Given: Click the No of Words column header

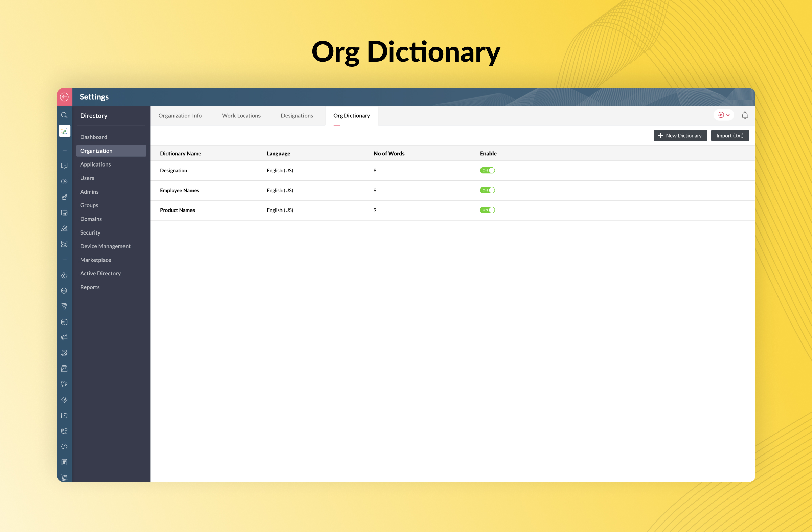Looking at the screenshot, I should coord(389,154).
